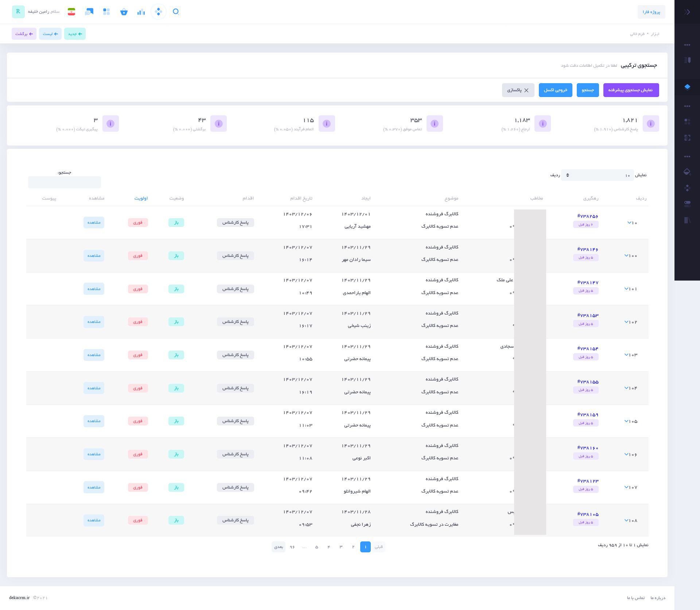The image size is (700, 610).
Task: Click the Iran flag language icon
Action: 71,12
